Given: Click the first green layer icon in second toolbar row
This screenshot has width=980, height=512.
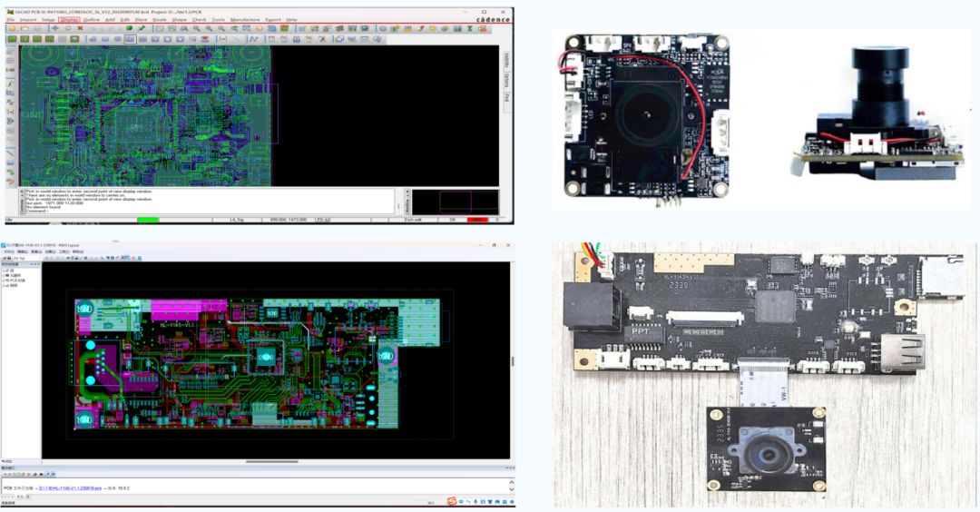Looking at the screenshot, I should tap(11, 39).
